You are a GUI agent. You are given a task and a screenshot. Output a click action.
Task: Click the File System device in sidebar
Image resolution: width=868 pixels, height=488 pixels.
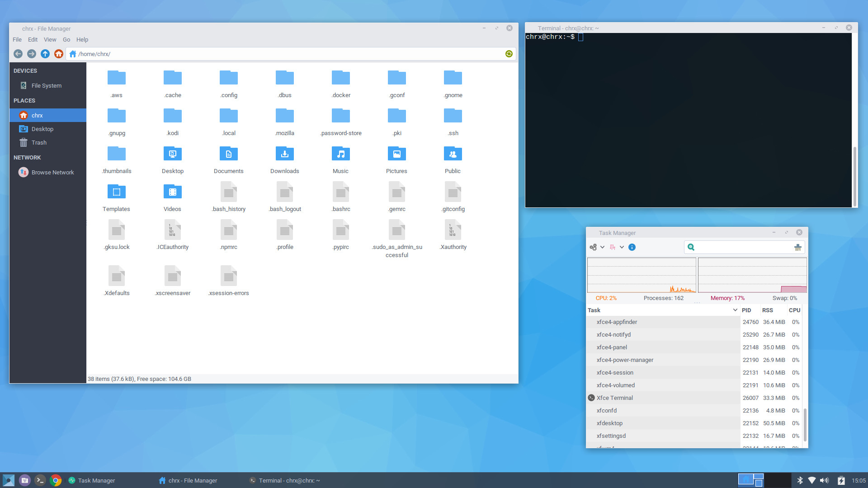point(46,85)
